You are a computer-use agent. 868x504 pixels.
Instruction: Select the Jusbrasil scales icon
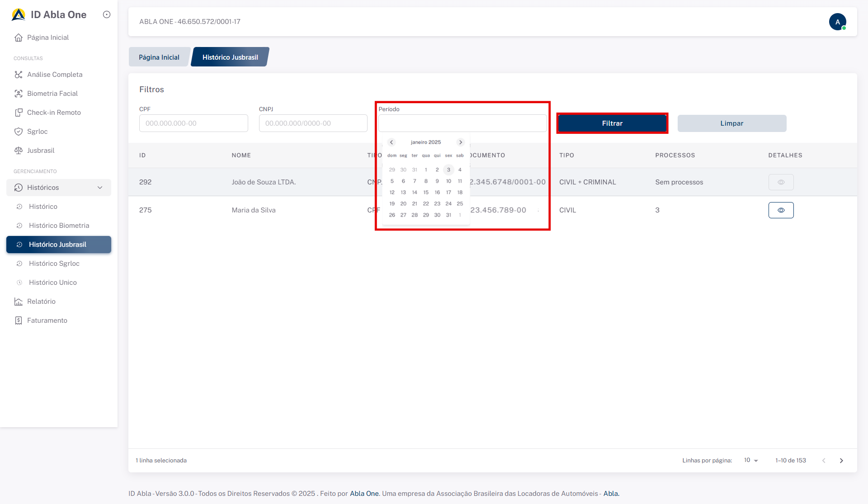tap(19, 151)
